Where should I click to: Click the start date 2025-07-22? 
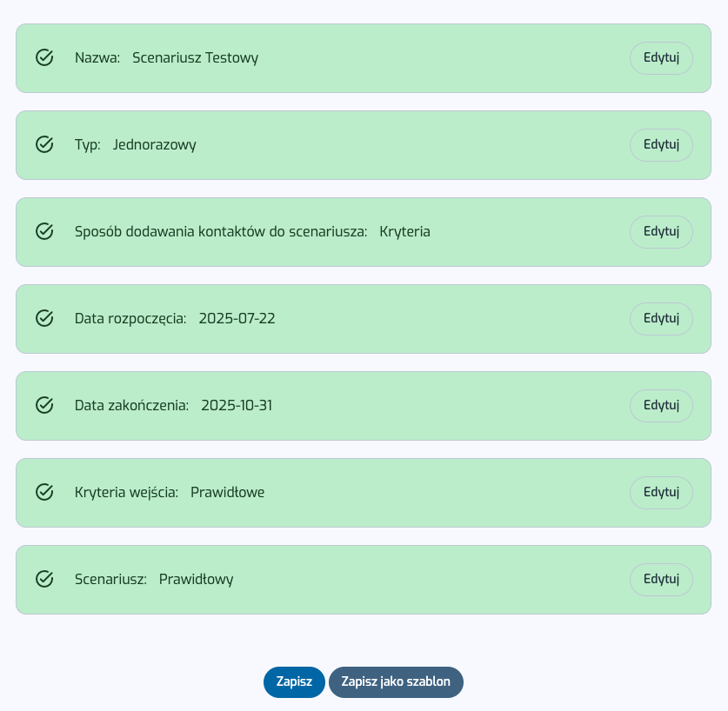237,318
